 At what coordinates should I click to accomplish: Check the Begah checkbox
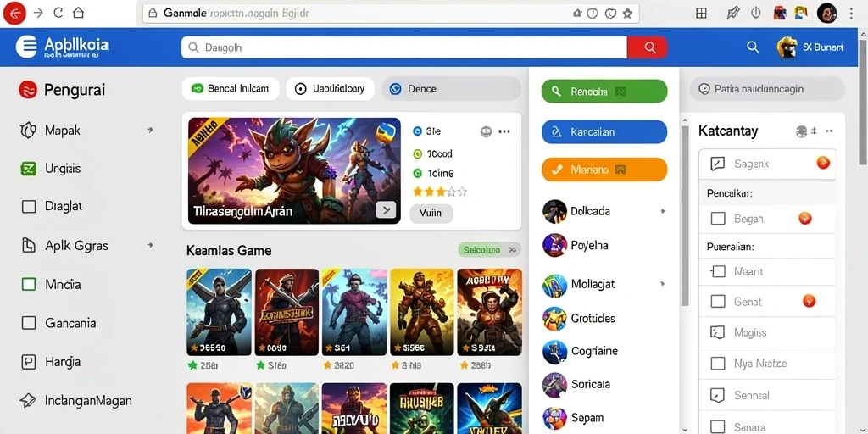(x=717, y=219)
